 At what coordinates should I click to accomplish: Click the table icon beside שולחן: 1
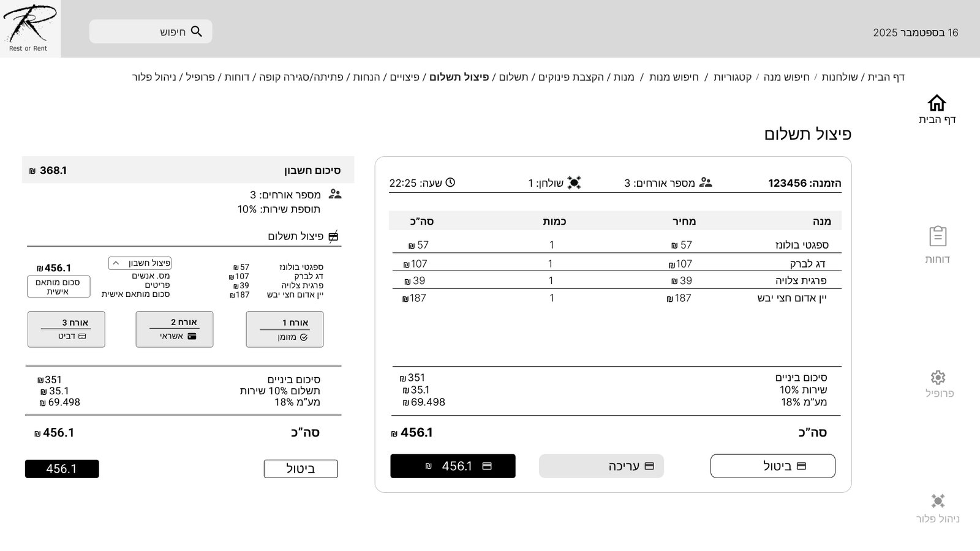[x=574, y=182]
